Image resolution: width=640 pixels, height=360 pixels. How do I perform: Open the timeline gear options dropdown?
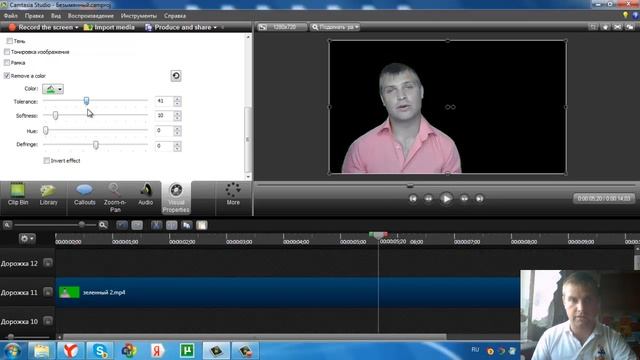27,238
